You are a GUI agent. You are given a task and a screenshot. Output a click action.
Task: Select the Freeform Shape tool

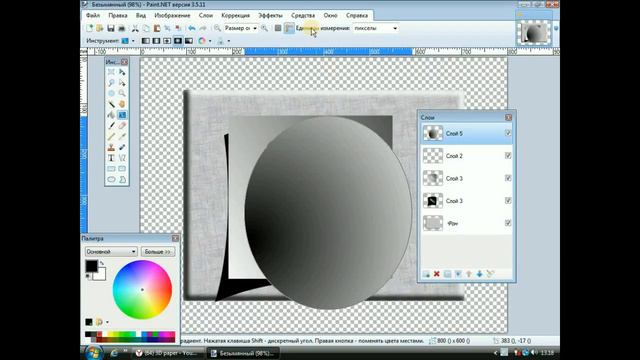(x=122, y=179)
